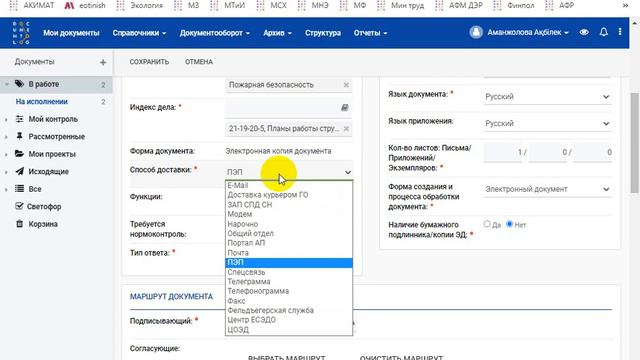The width and height of the screenshot is (640, 360).
Task: Open the Индекс дела reference book icon
Action: [344, 108]
